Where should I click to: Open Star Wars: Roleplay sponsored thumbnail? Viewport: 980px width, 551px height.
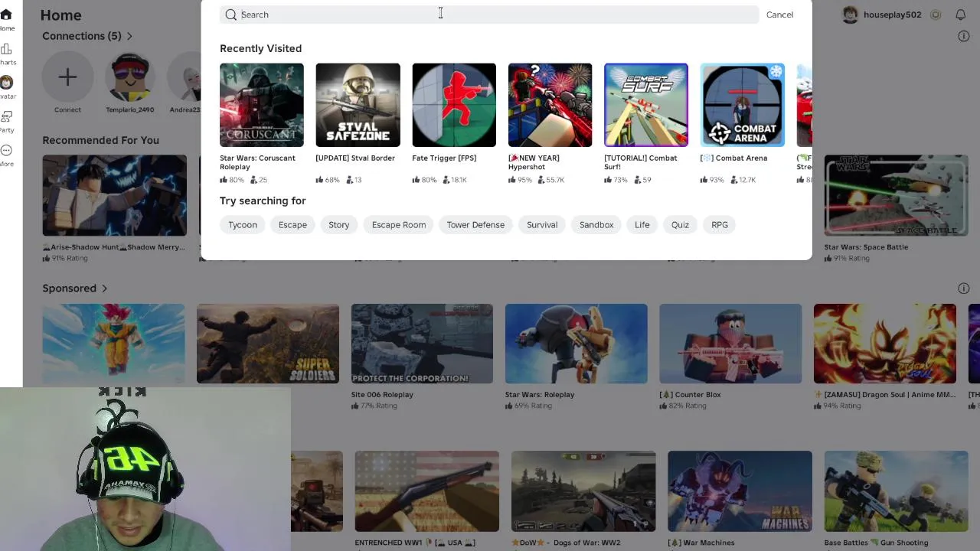576,344
